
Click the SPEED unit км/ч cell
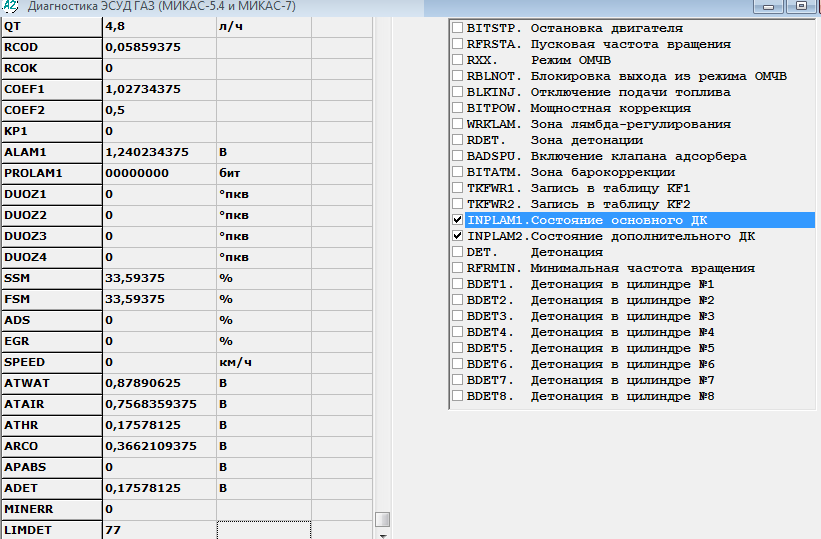tap(264, 362)
